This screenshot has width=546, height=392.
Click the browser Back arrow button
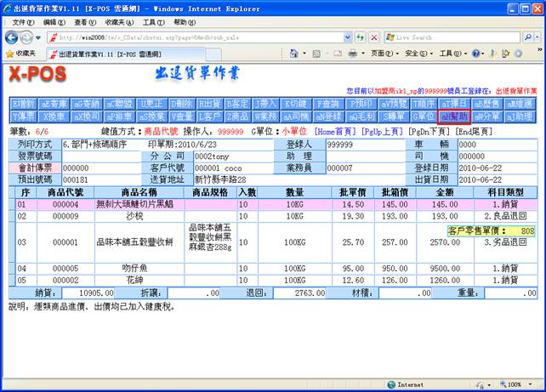coord(12,37)
